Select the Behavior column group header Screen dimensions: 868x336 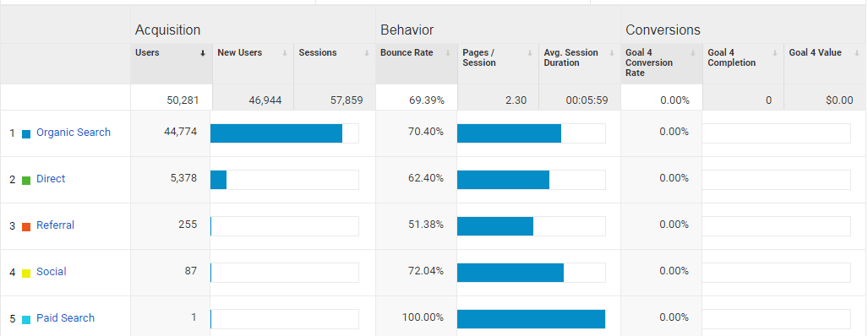point(407,30)
